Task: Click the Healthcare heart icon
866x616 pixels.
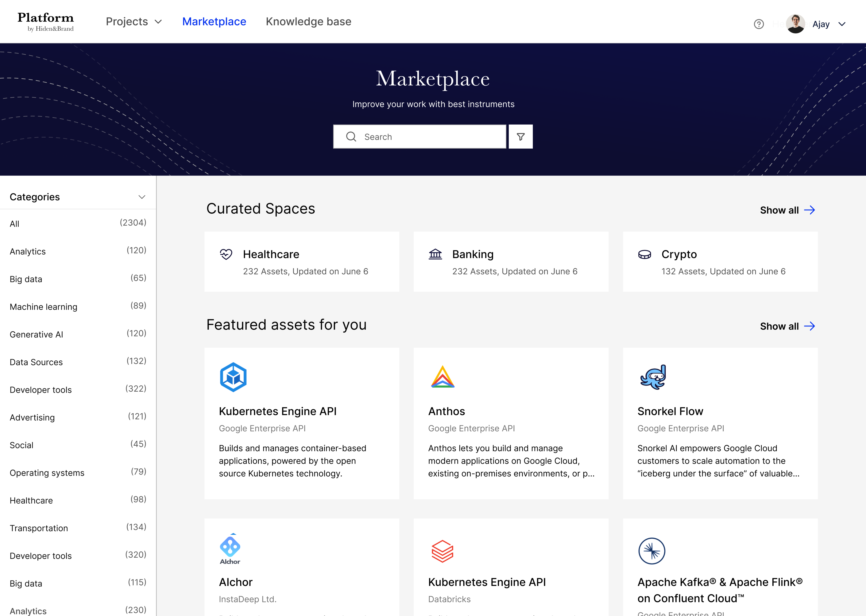Action: point(226,254)
